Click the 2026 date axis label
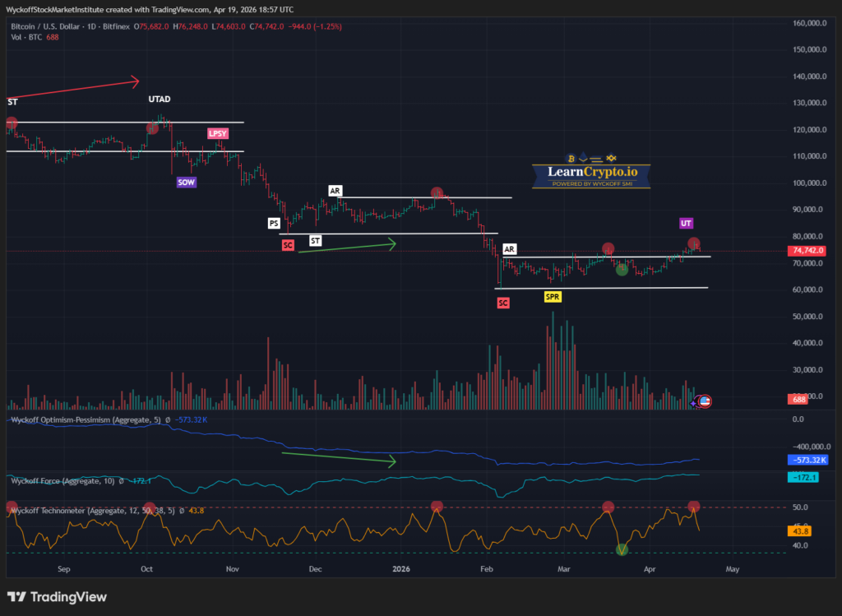 click(402, 568)
